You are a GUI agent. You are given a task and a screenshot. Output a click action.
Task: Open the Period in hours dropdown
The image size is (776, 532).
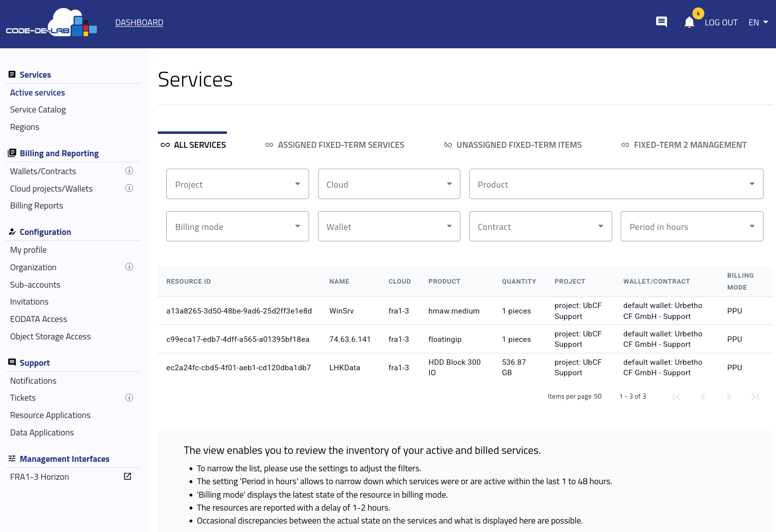click(x=692, y=226)
